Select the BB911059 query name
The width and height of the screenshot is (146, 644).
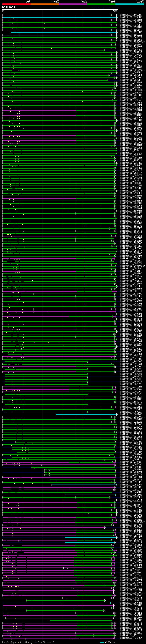point(8,8)
